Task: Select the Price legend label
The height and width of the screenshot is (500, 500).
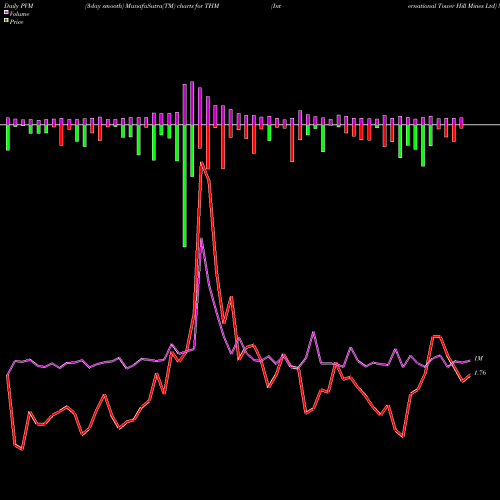Action: (16, 22)
